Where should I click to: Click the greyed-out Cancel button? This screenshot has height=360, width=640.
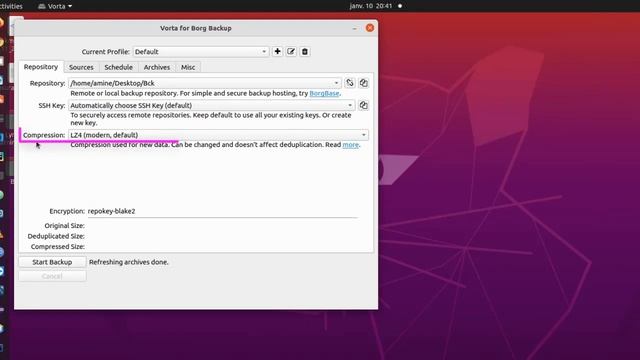[x=52, y=276]
